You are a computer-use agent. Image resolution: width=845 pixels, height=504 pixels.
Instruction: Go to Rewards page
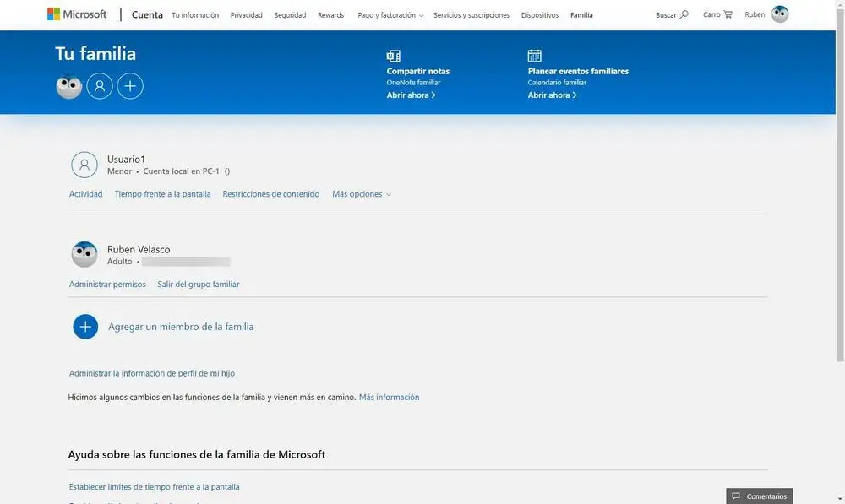pos(331,15)
